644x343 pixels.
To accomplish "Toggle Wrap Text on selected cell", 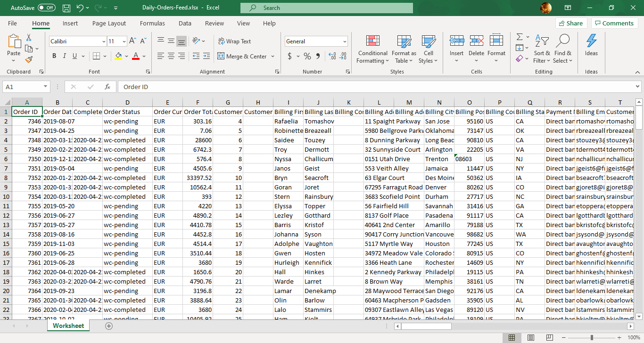I will [x=234, y=41].
